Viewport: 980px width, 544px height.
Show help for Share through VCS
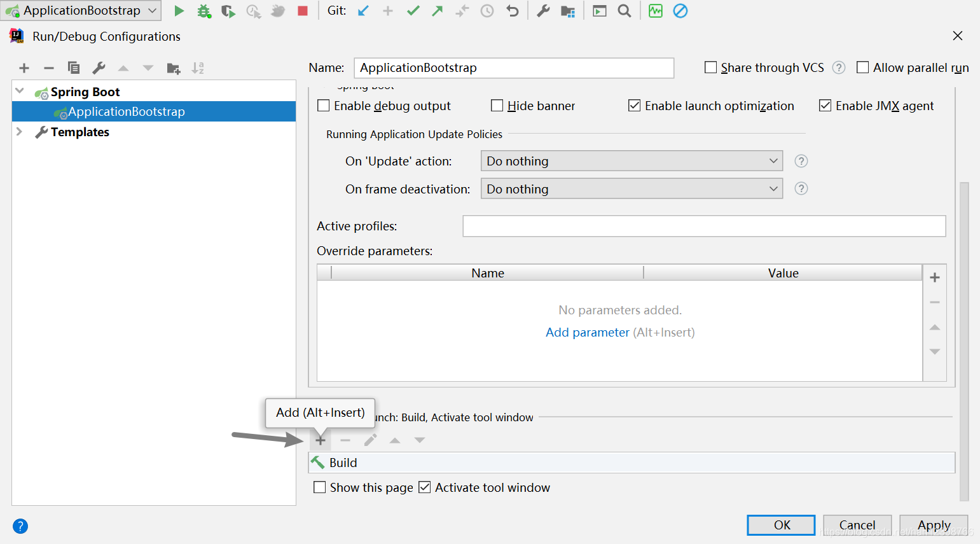point(839,67)
